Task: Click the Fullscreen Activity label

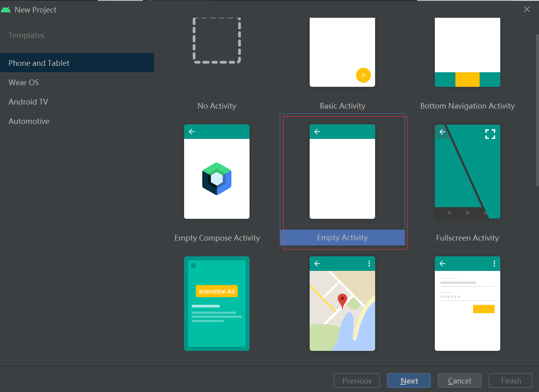Action: pyautogui.click(x=468, y=238)
